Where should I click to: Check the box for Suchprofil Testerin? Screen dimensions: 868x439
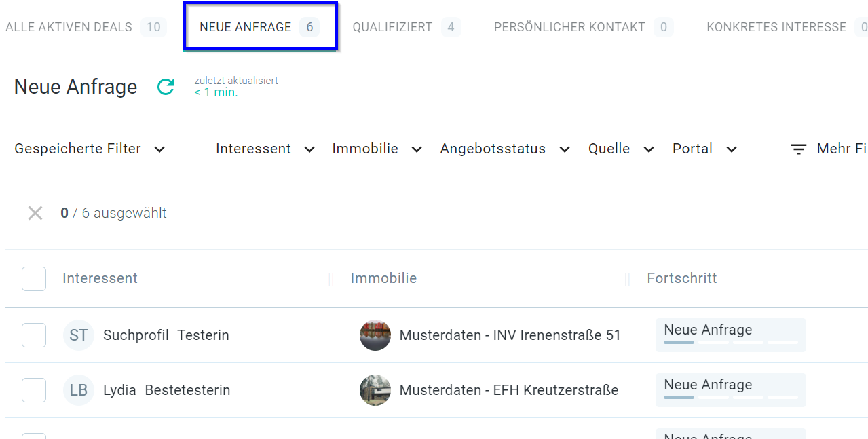[x=34, y=335]
